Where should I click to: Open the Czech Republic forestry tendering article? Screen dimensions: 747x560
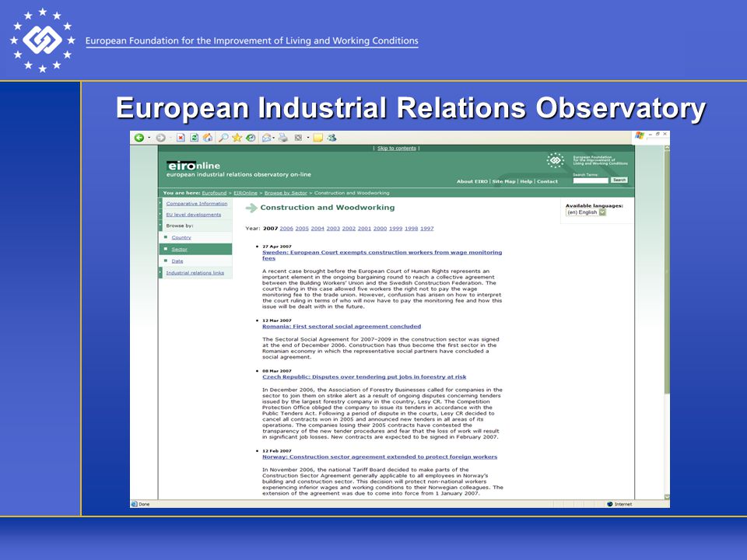[x=364, y=376]
